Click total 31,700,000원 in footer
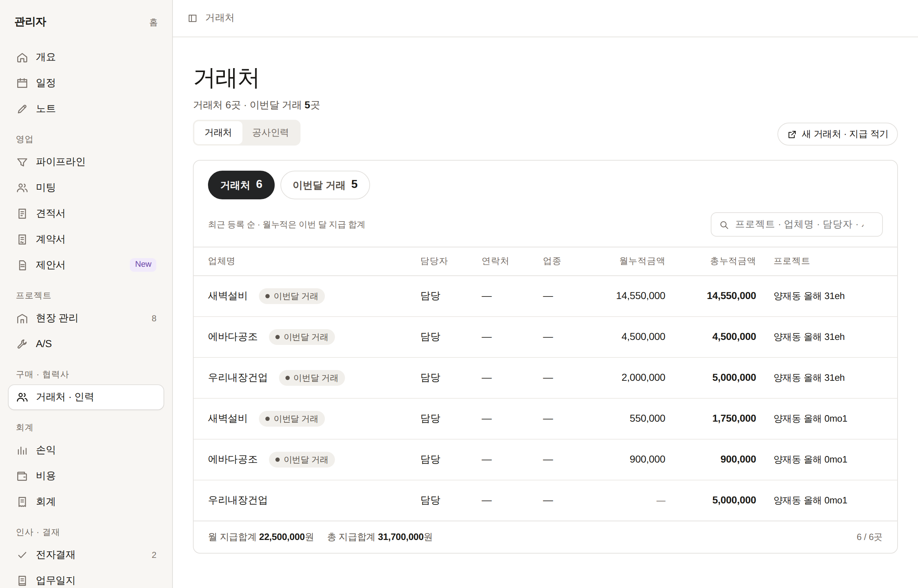This screenshot has width=918, height=588. [x=405, y=537]
